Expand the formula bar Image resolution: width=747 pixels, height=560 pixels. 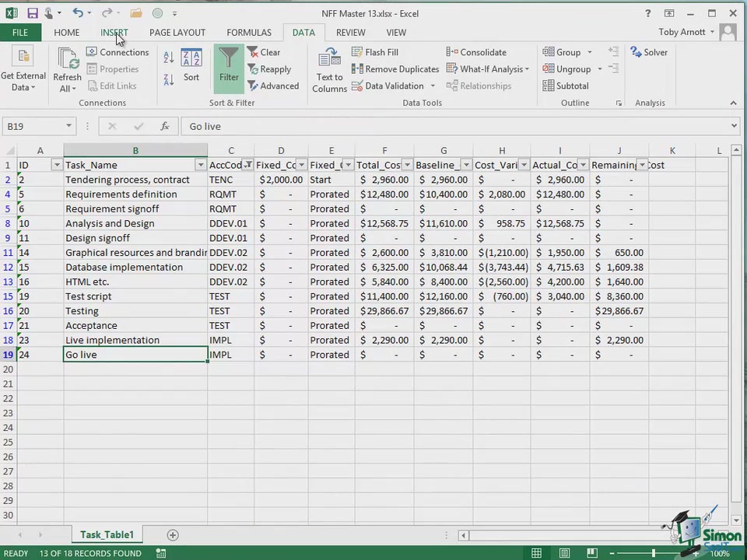(734, 126)
